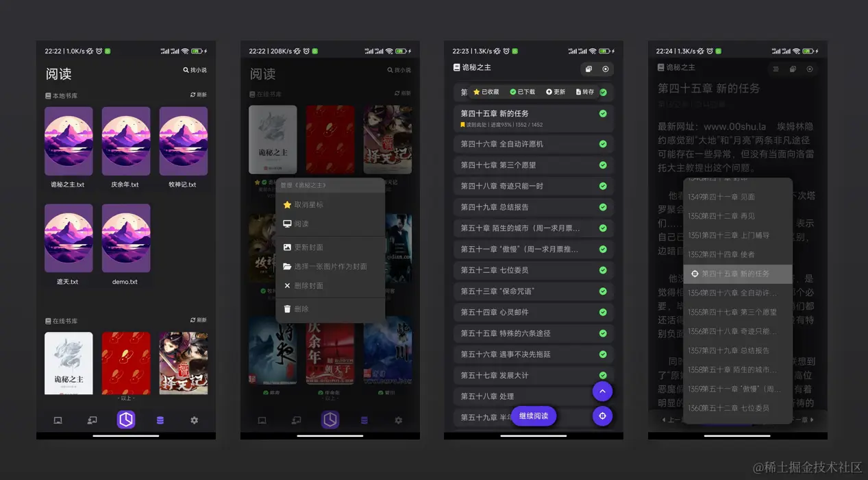Image resolution: width=868 pixels, height=480 pixels.
Task: Select 1351第四十三章 上门辅导 in popup
Action: pos(738,235)
